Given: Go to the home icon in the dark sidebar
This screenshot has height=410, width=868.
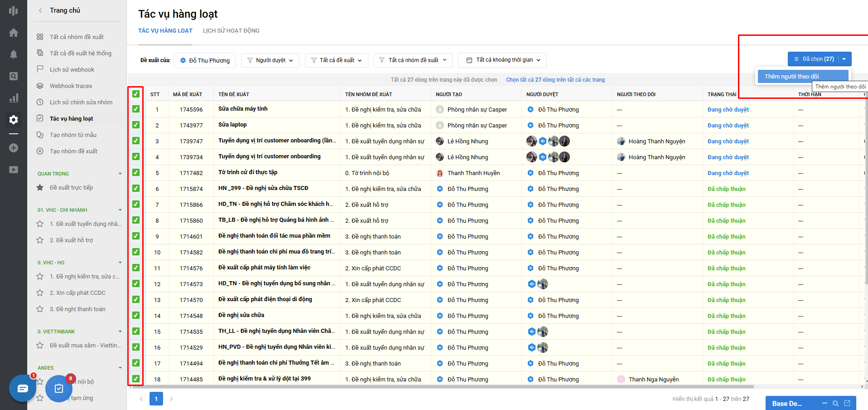Looking at the screenshot, I should pos(14,33).
